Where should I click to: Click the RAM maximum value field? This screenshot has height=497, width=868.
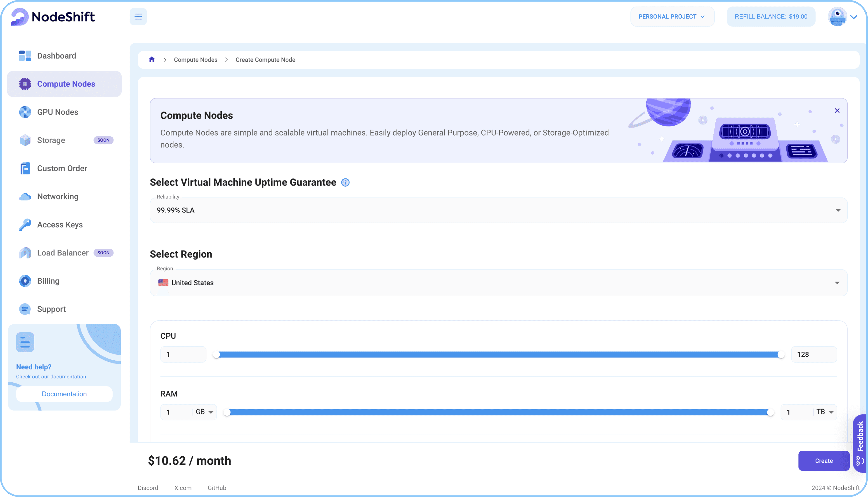point(797,412)
